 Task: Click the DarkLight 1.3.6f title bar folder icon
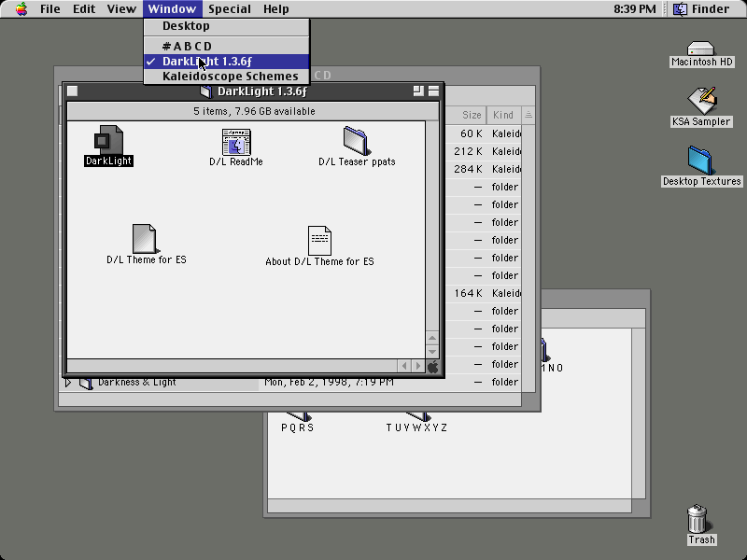(205, 91)
